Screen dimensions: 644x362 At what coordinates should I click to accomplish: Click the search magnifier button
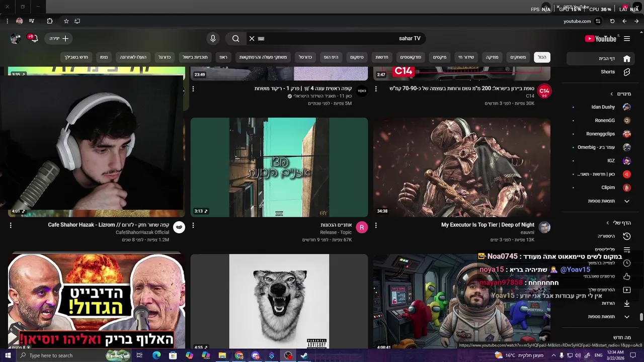pyautogui.click(x=236, y=38)
